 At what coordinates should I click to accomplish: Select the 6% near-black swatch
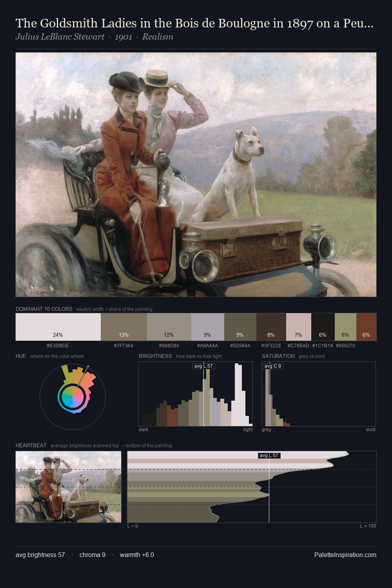click(323, 327)
